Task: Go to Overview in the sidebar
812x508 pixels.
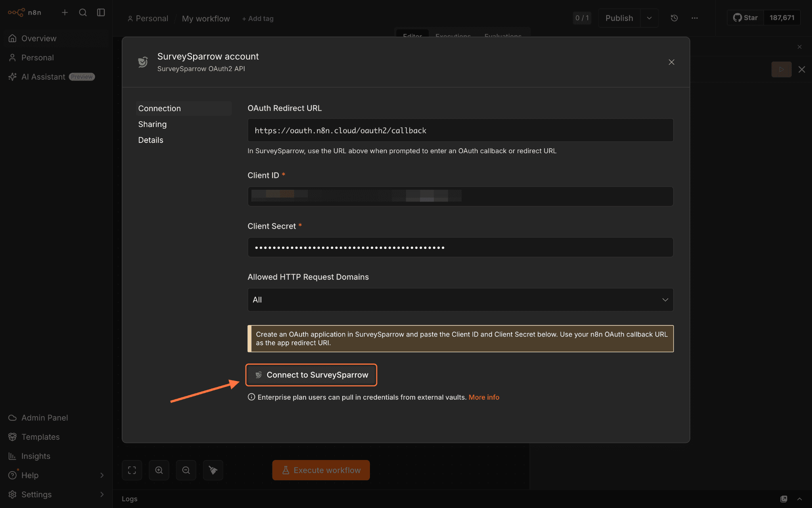Action: coord(56,38)
